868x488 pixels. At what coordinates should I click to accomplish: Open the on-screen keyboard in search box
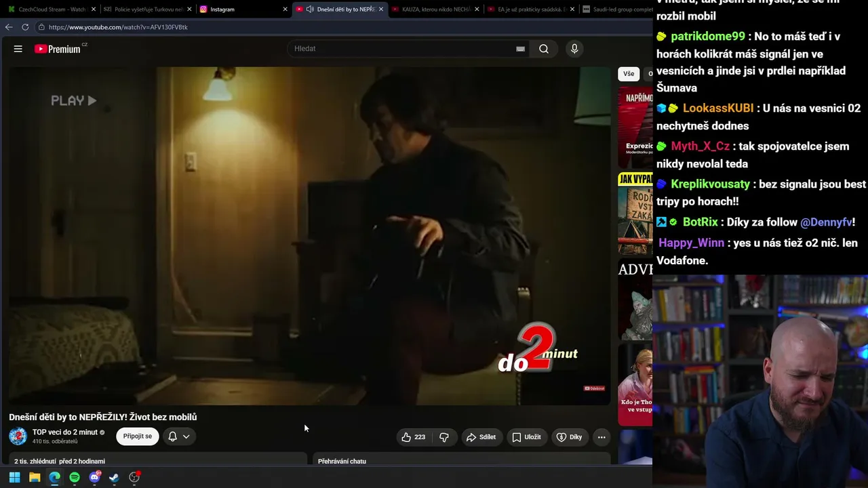click(x=520, y=49)
